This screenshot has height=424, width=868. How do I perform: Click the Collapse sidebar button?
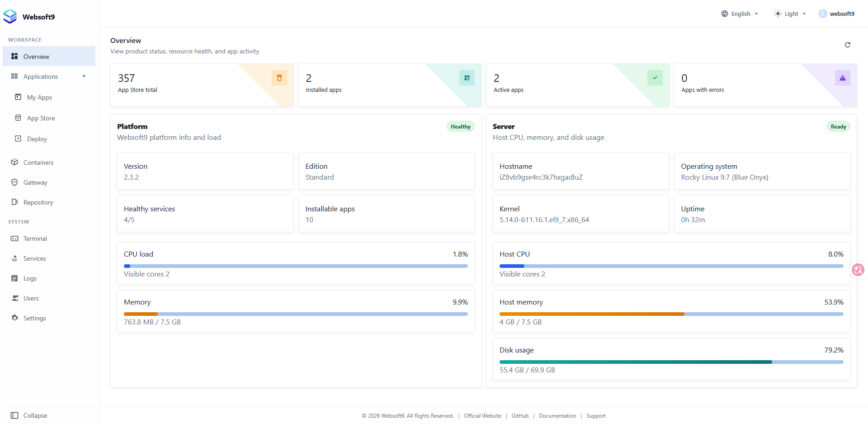click(x=49, y=415)
